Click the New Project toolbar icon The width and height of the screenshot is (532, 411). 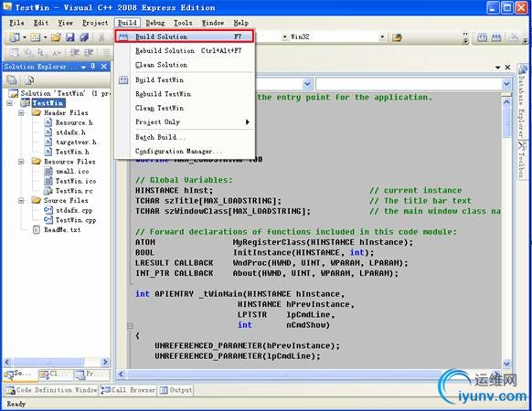point(15,37)
